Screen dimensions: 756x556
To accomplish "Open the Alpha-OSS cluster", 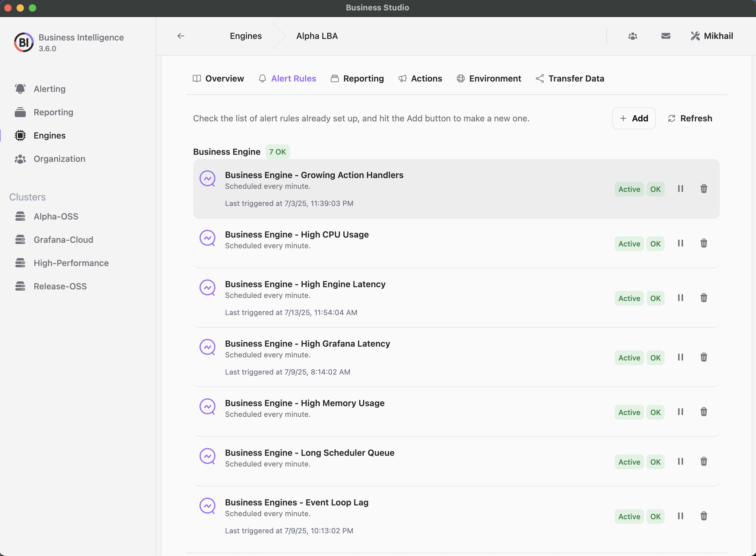I will [x=47, y=216].
